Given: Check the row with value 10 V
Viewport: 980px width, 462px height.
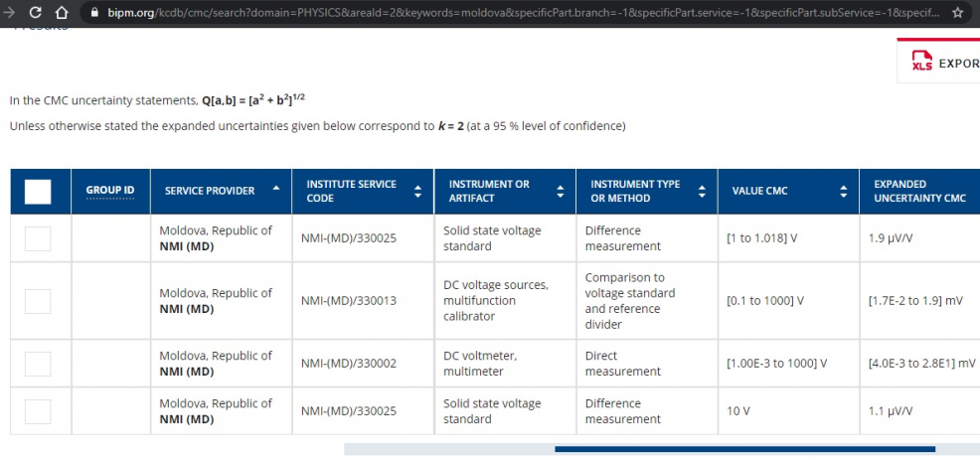Looking at the screenshot, I should pos(38,411).
